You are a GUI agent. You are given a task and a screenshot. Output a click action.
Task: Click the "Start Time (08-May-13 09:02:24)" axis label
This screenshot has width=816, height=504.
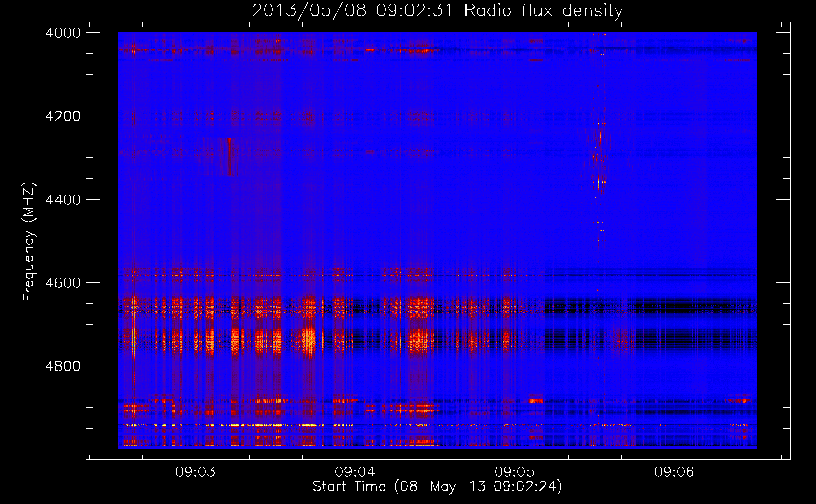(x=437, y=487)
